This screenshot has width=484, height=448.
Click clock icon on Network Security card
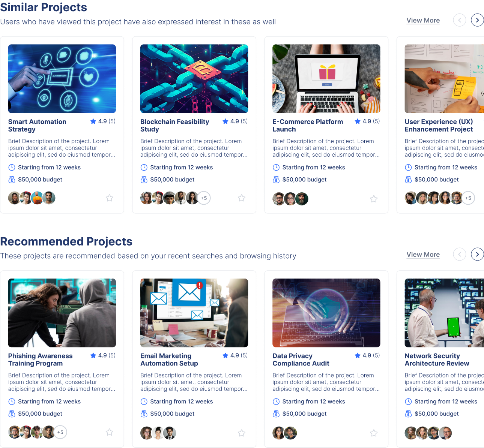pos(408,402)
